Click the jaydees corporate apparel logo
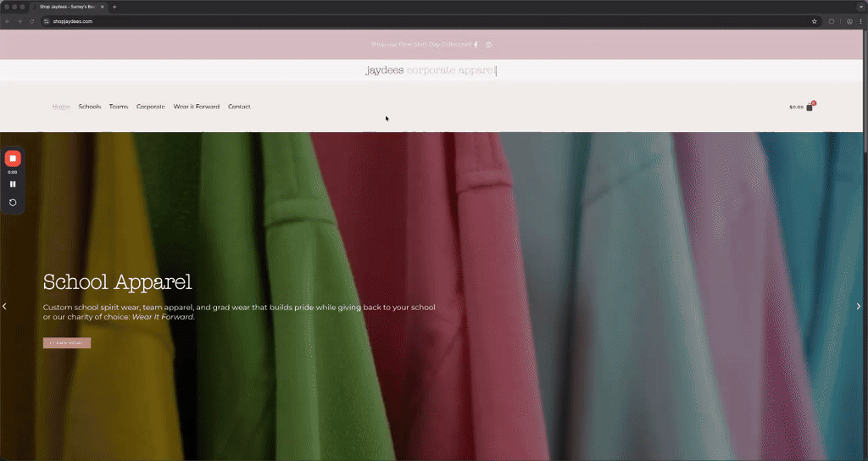 [431, 70]
